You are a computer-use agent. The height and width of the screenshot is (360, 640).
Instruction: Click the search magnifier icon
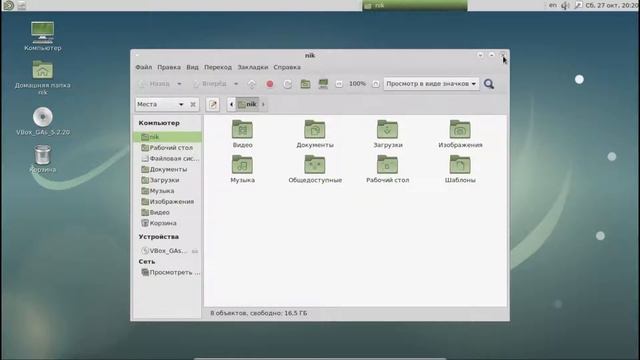coord(489,84)
